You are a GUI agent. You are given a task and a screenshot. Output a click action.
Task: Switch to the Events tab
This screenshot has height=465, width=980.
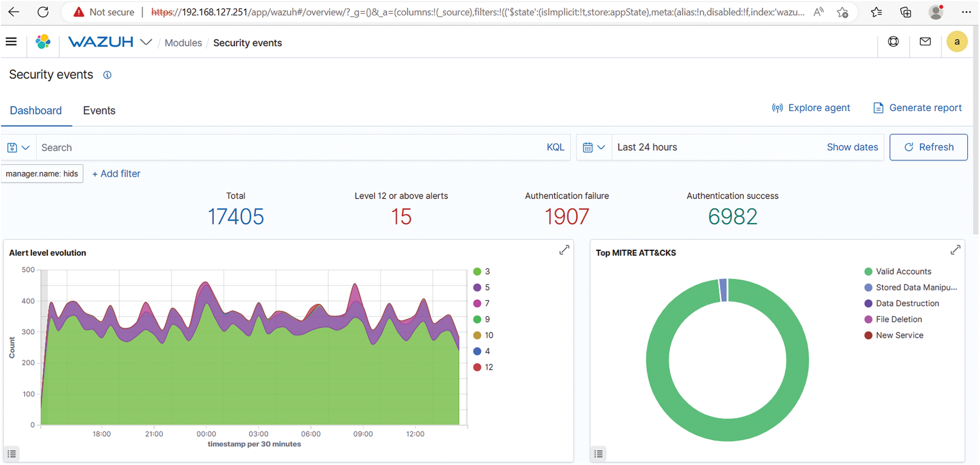[x=99, y=111]
